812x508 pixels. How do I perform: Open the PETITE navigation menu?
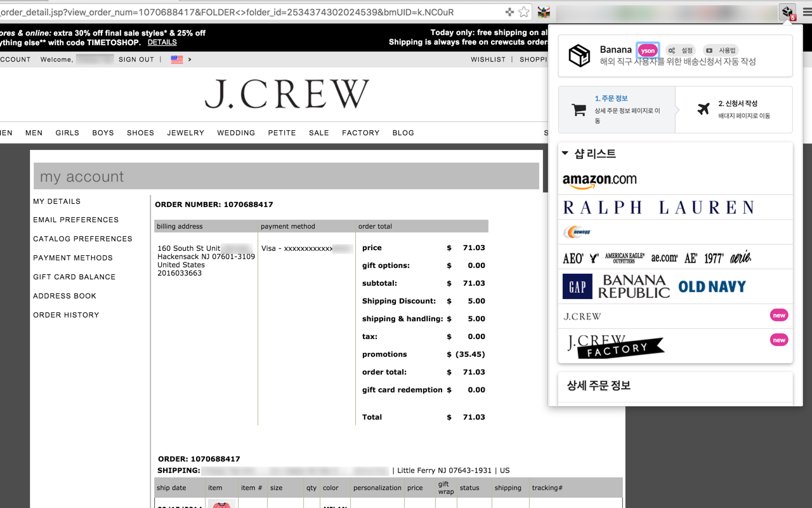282,133
